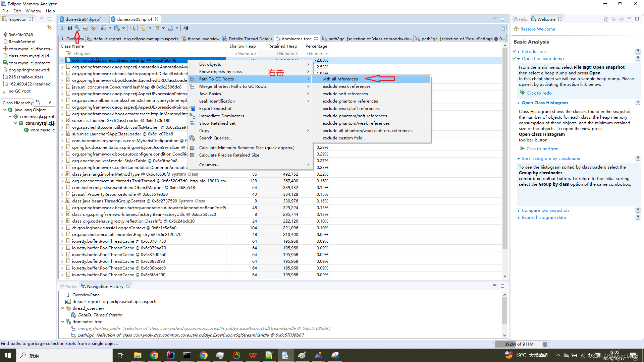644x362 pixels.
Task: Open the OQL editor toolbar icon
Action: coord(85,28)
